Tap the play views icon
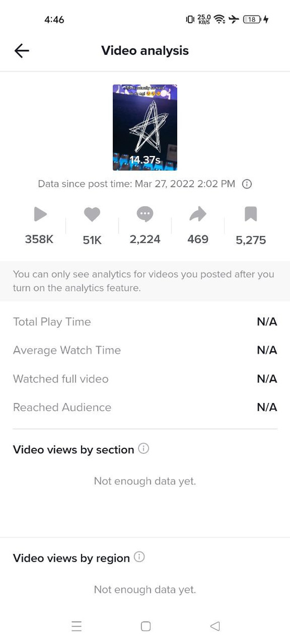Viewport: 290px width, 644px height. click(40, 214)
